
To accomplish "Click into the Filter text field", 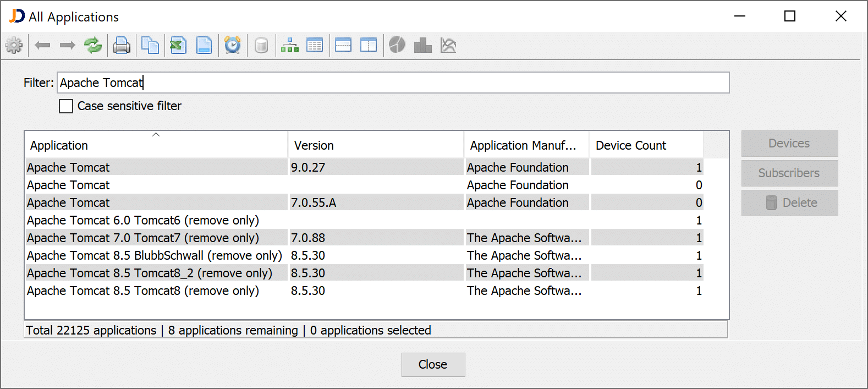I will pyautogui.click(x=393, y=83).
